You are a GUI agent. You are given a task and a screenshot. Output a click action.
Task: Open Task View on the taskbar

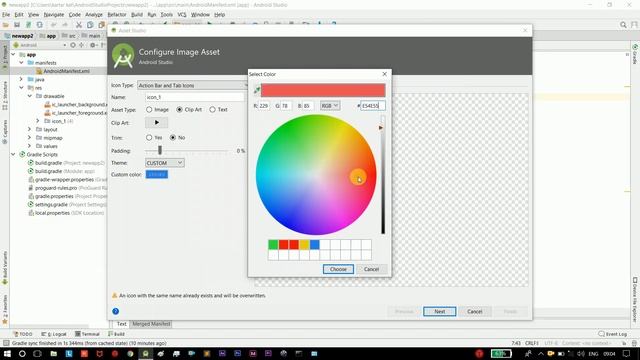tap(37, 353)
